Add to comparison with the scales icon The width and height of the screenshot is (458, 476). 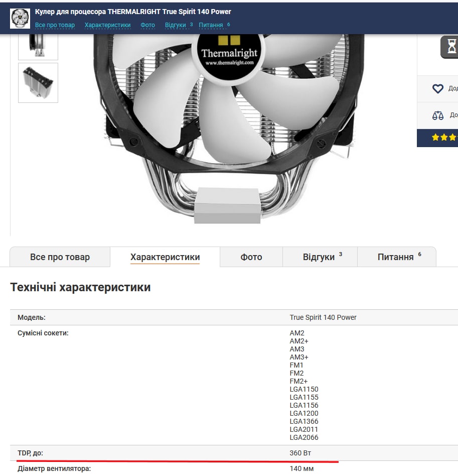(x=437, y=115)
